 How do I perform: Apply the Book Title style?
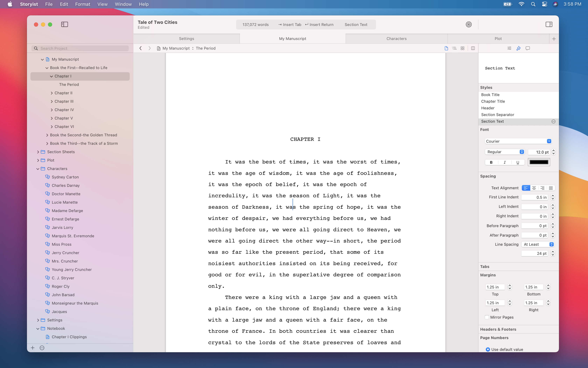click(518, 95)
